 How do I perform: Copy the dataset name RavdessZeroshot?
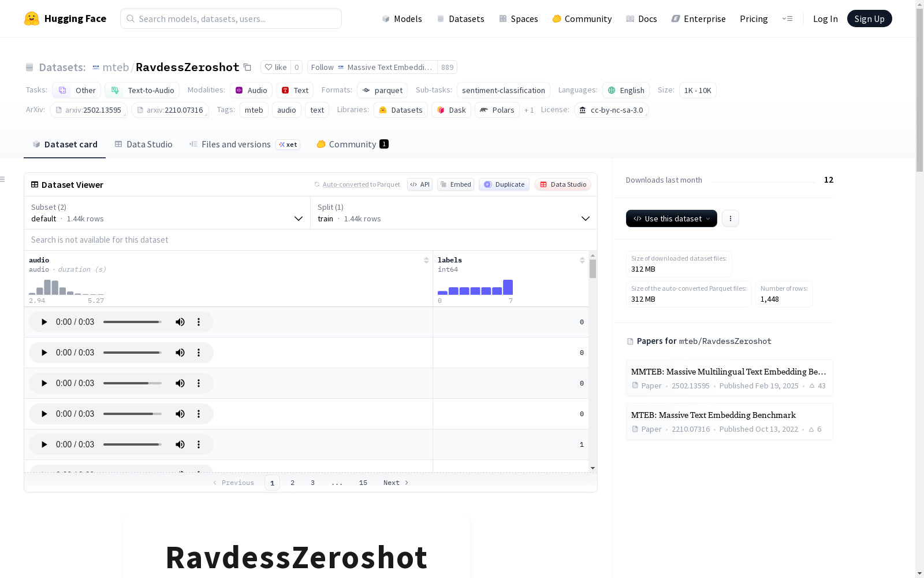[x=247, y=67]
